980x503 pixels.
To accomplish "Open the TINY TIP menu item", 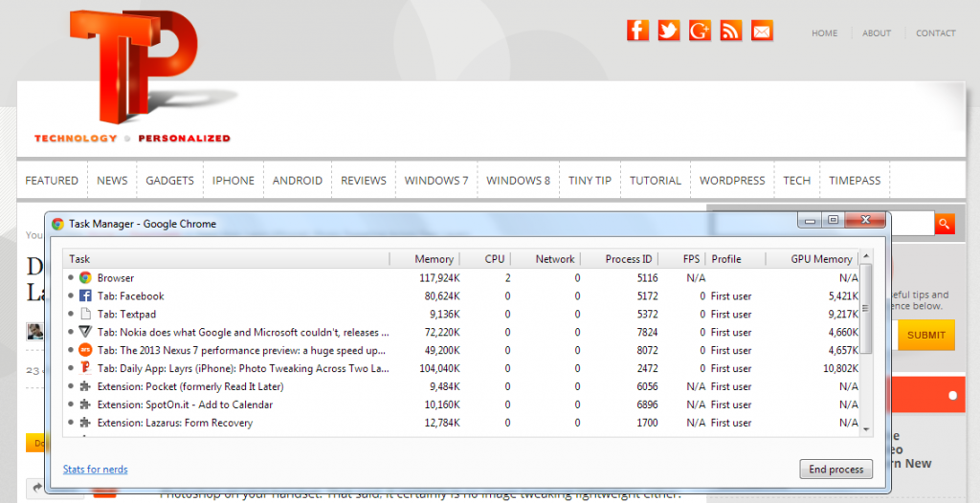I will pyautogui.click(x=590, y=181).
